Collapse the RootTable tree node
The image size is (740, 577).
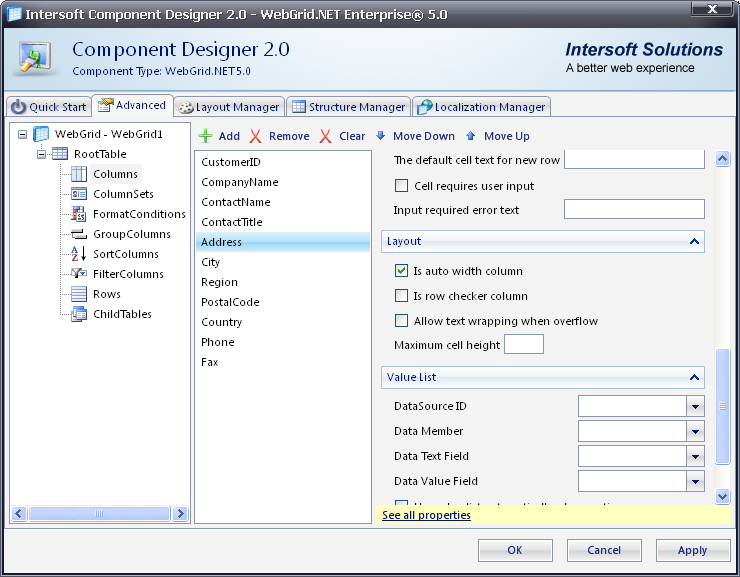[x=42, y=154]
